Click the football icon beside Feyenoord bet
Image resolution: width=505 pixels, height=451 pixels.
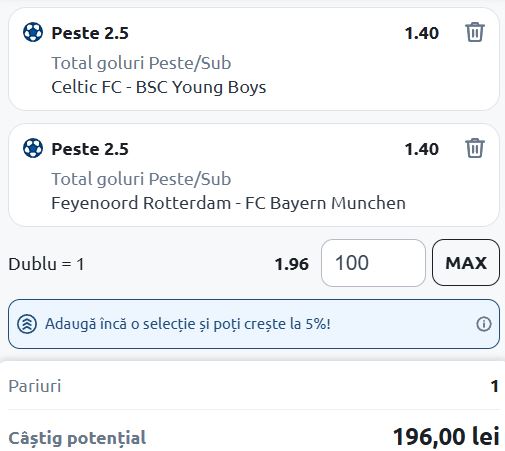coord(33,148)
